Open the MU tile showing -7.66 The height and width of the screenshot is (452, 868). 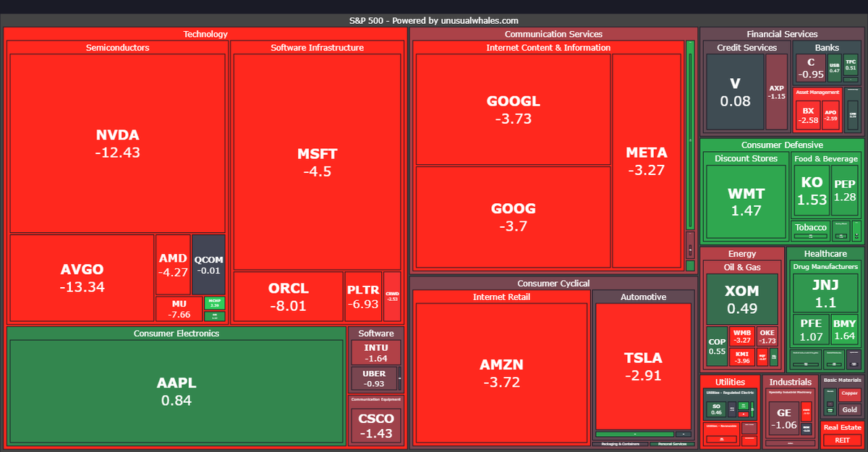click(179, 309)
